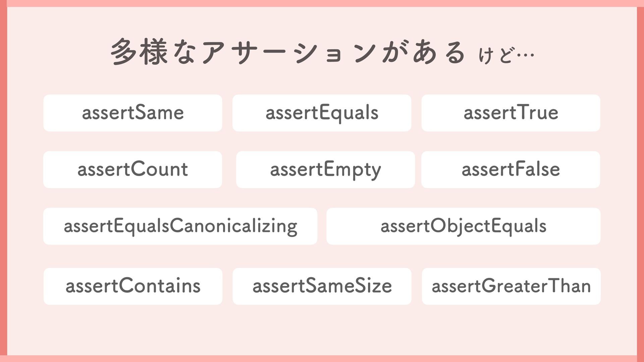
Task: Choose the assertCount box
Action: [x=132, y=170]
